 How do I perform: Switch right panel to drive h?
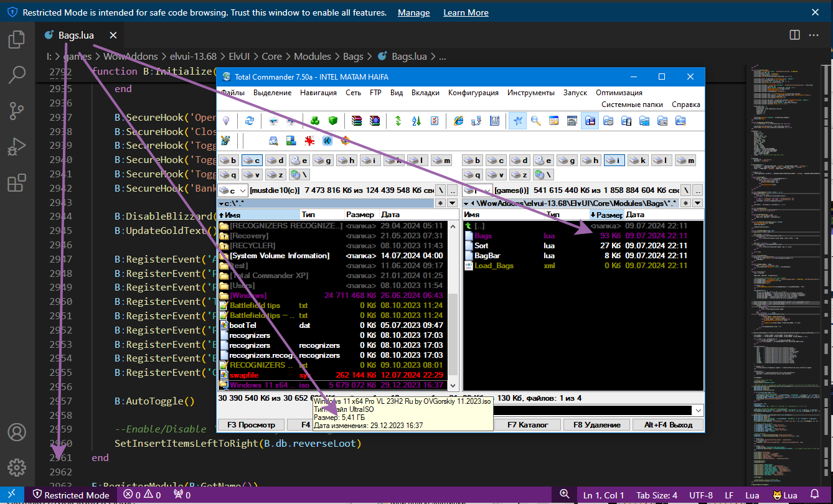click(591, 161)
